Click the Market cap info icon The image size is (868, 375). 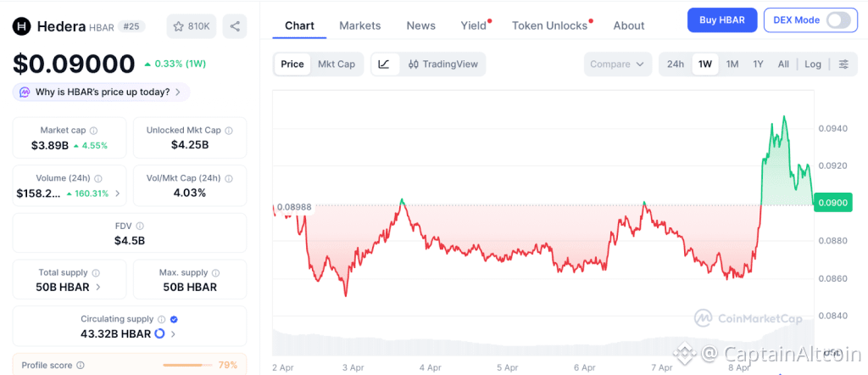(x=93, y=131)
